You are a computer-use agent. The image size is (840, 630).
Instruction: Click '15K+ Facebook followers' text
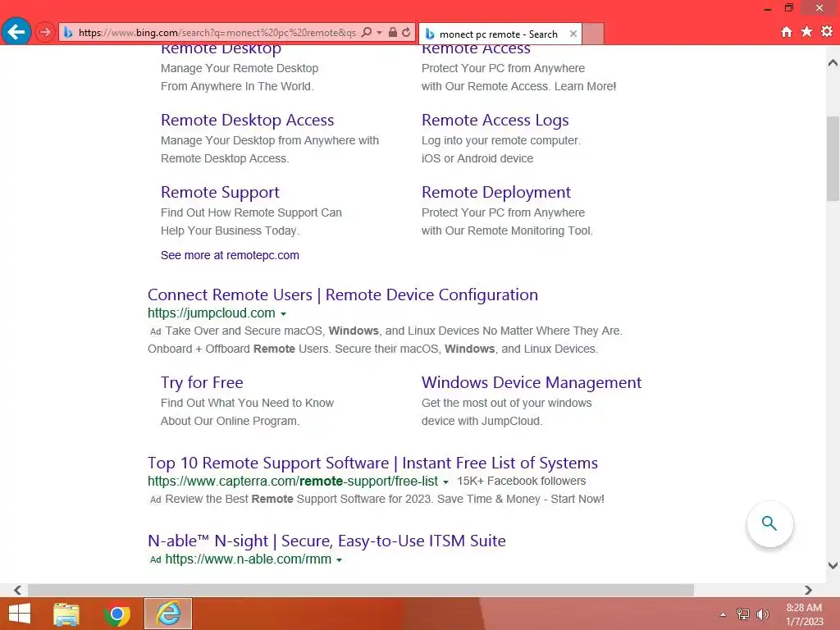tap(521, 481)
